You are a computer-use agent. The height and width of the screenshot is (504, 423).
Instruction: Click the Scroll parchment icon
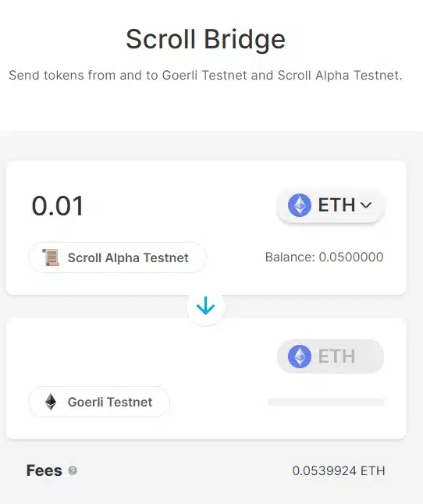click(51, 257)
